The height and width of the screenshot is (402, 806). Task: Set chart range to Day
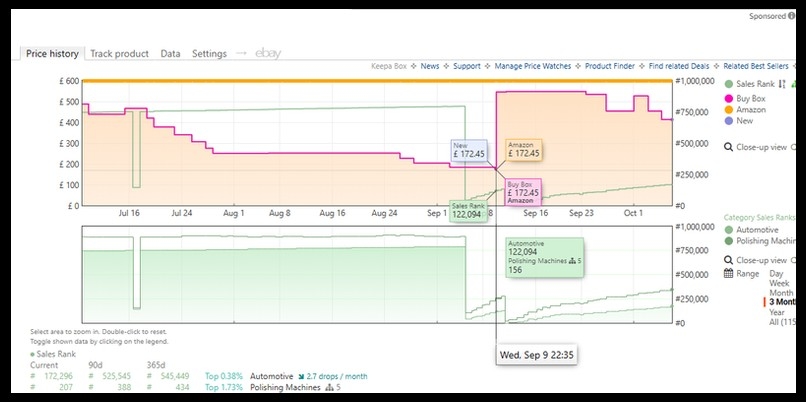click(x=776, y=274)
